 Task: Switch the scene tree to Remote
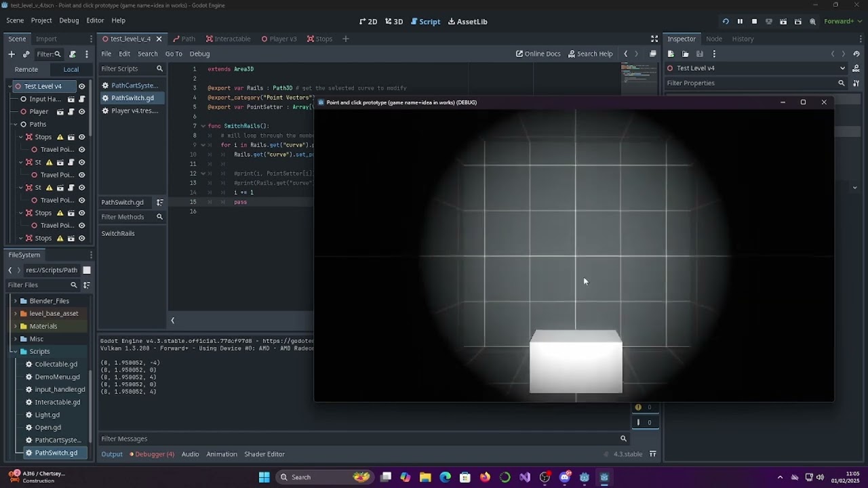coord(26,69)
